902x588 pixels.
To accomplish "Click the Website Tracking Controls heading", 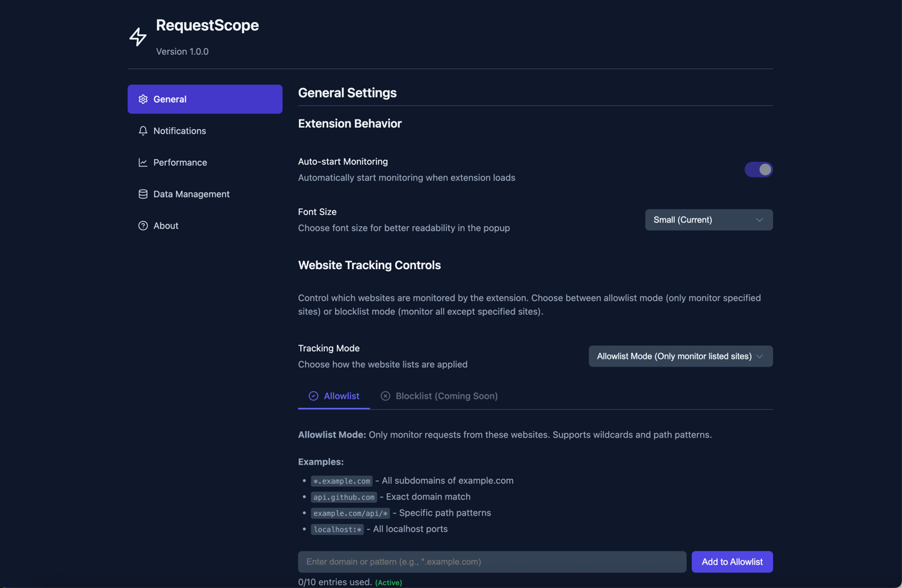I will coord(369,265).
